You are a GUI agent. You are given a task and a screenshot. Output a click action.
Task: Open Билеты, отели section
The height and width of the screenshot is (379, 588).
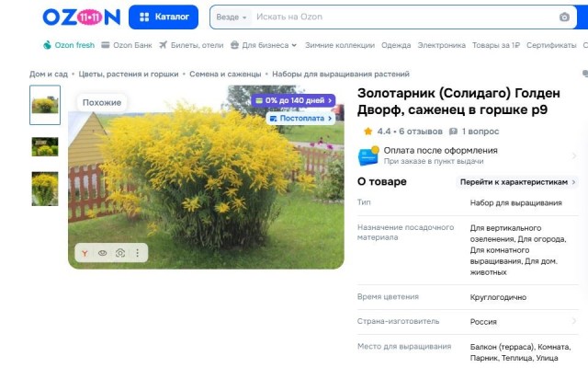coord(197,45)
